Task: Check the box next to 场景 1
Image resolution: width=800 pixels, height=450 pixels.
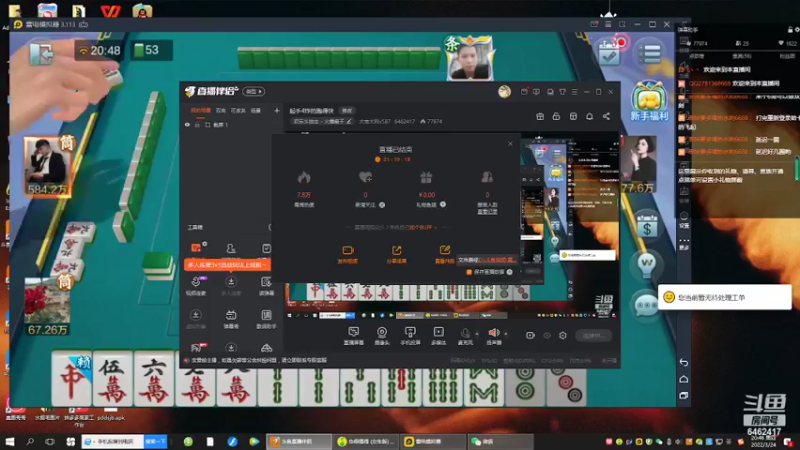Action: [x=208, y=124]
